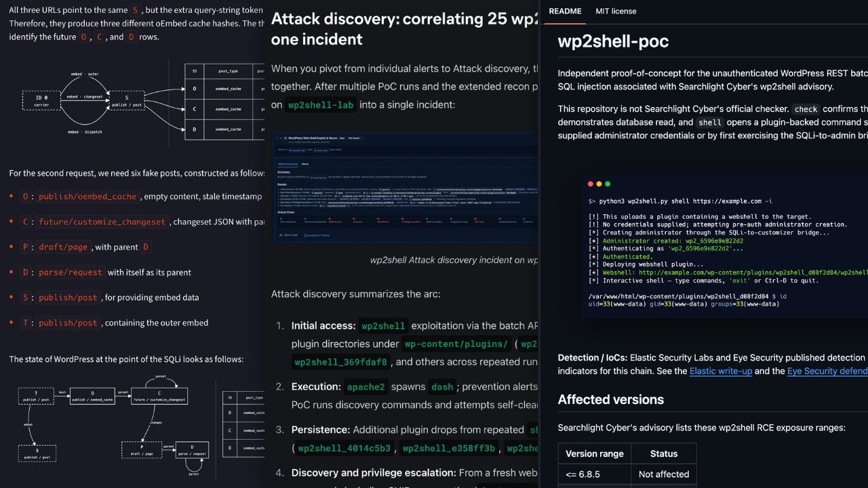Screen dimensions: 868x488
Task: Click 'Discovery and privilege escalation:' label
Action: tap(374, 472)
